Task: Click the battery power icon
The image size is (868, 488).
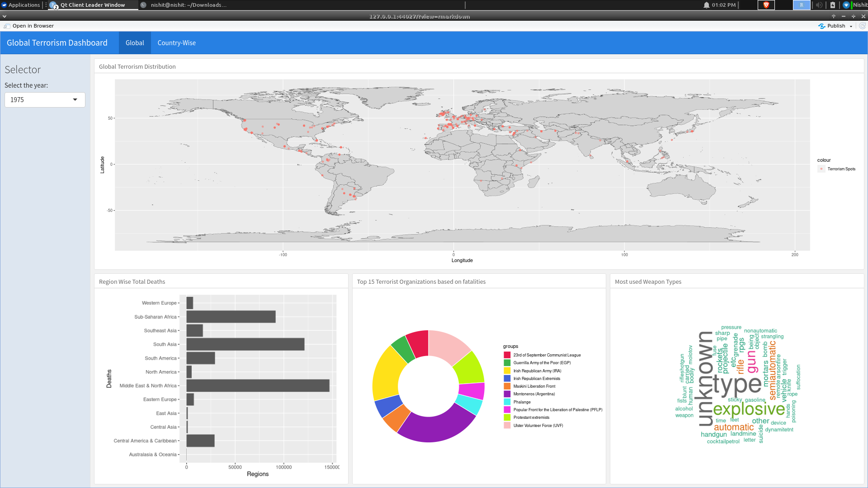Action: (x=833, y=5)
